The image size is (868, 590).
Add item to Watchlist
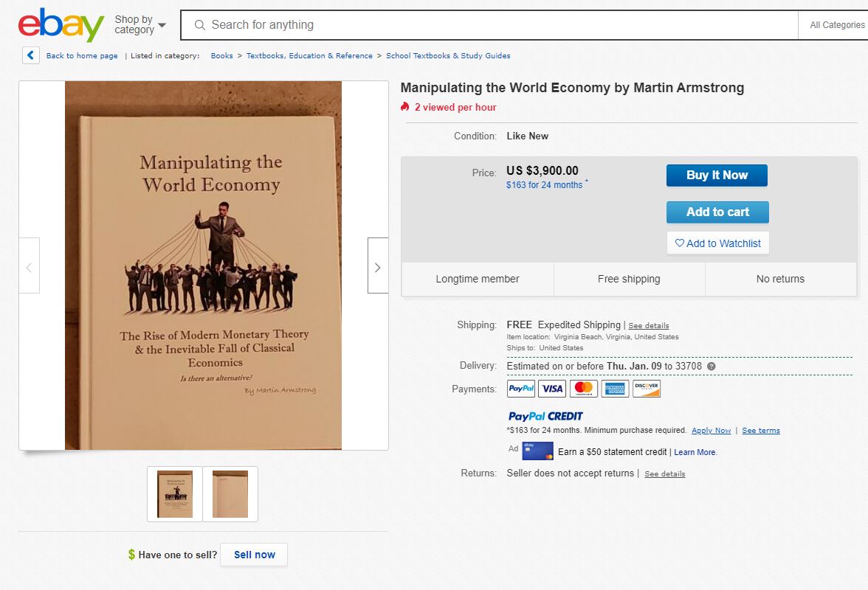[717, 243]
